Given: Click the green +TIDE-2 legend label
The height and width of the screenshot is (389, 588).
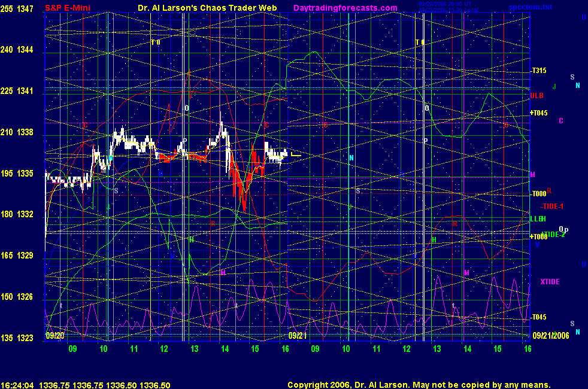Looking at the screenshot, I should [x=553, y=235].
